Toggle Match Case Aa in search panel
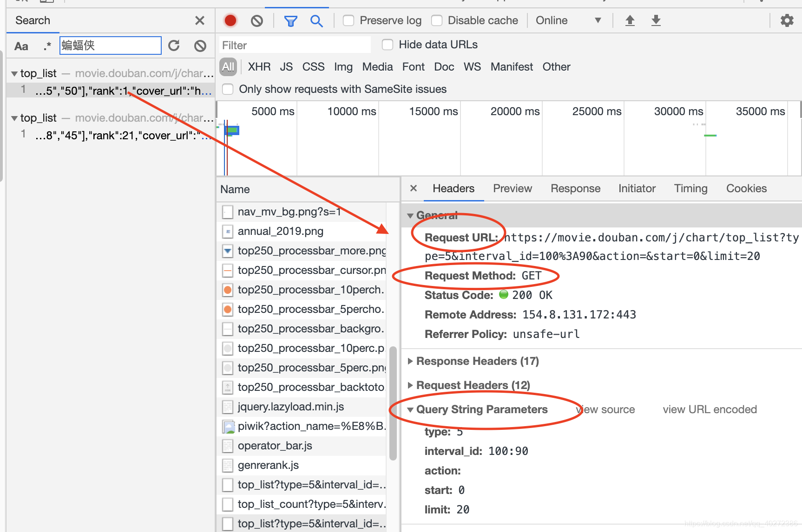 (21, 46)
